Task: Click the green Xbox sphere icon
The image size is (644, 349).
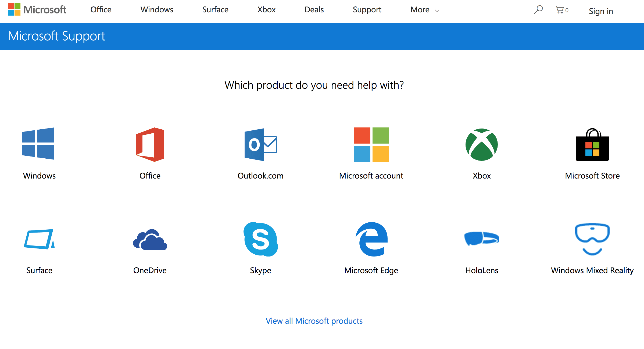Action: (x=481, y=145)
